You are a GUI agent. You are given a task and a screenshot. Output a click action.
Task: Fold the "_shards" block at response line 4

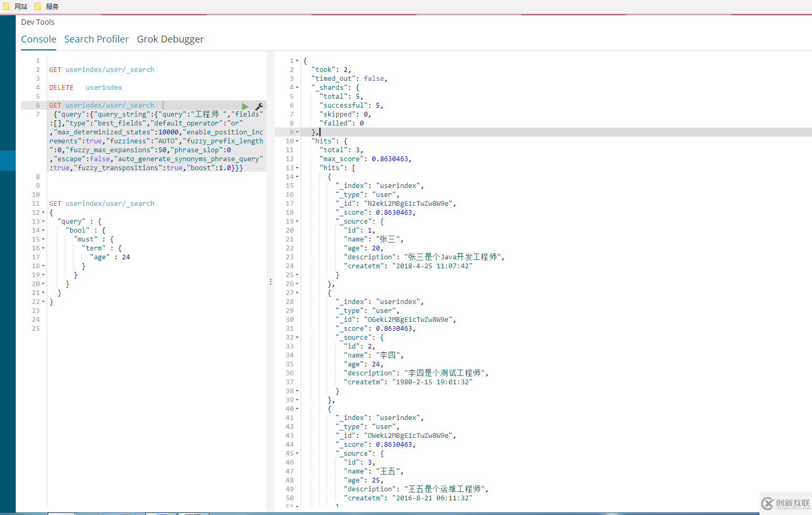(297, 88)
